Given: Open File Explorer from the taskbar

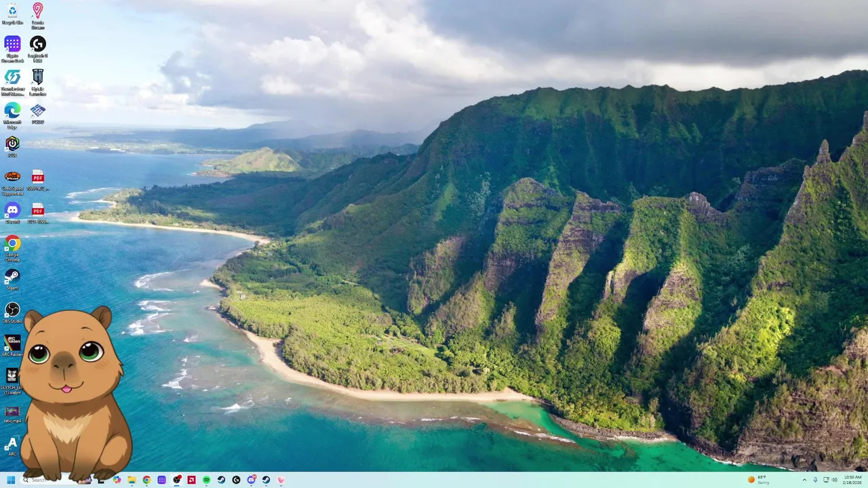Looking at the screenshot, I should 132,480.
